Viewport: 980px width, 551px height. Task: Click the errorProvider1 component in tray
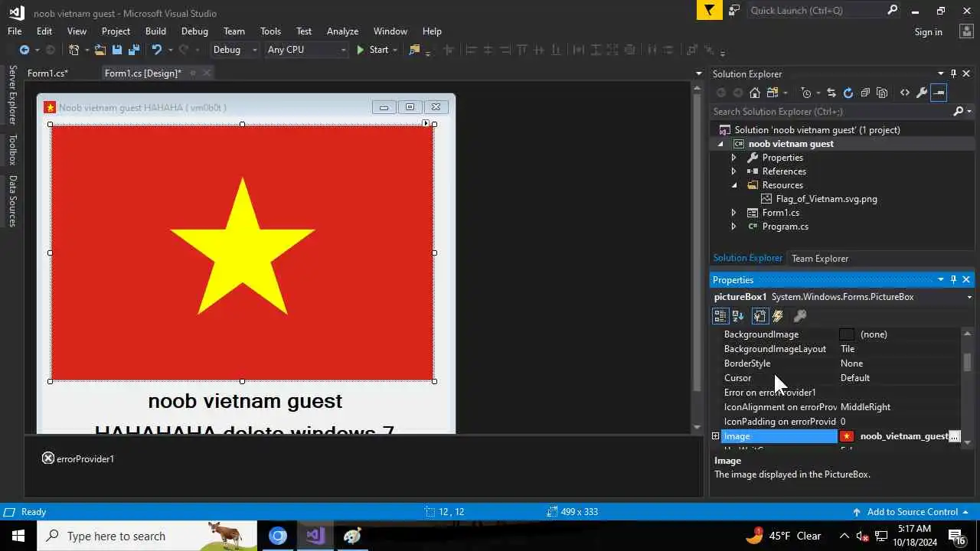pos(78,458)
